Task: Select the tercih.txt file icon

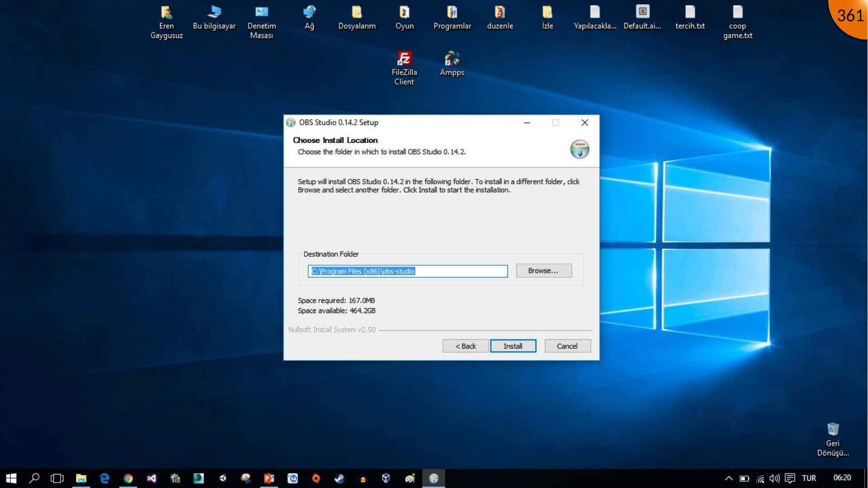Action: click(x=690, y=18)
